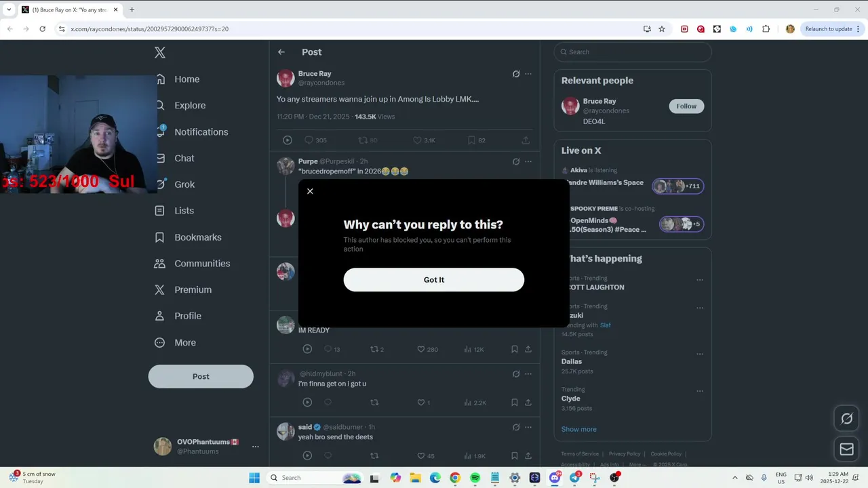The image size is (868, 488).
Task: Close the blocked-reply dialog with the X
Action: pyautogui.click(x=310, y=191)
